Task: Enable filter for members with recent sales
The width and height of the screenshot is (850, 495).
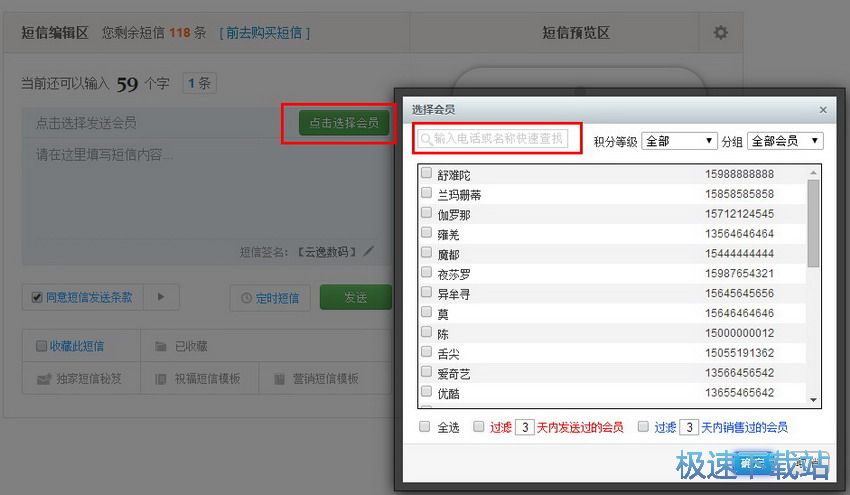Action: pos(643,427)
